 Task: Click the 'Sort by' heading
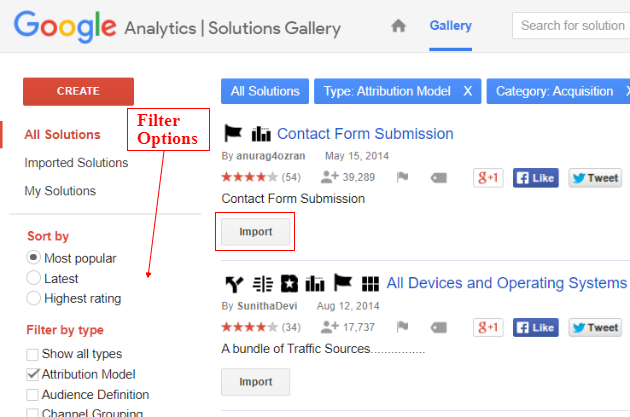(x=48, y=236)
